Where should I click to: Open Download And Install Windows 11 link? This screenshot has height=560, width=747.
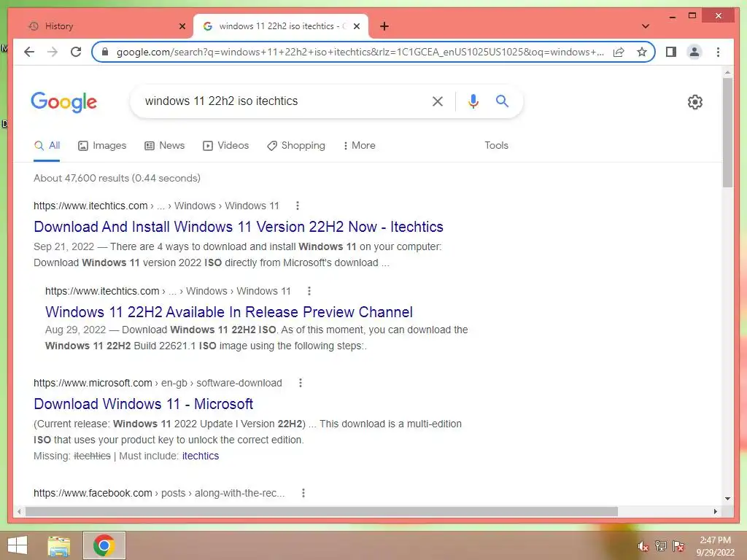(239, 227)
